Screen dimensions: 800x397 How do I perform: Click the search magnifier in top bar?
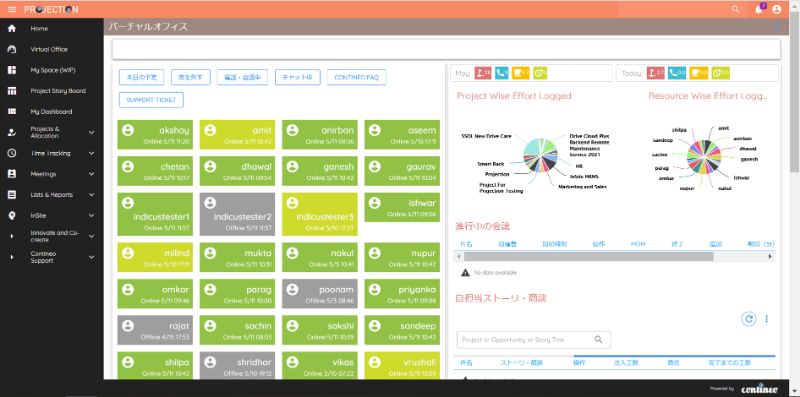(x=735, y=9)
